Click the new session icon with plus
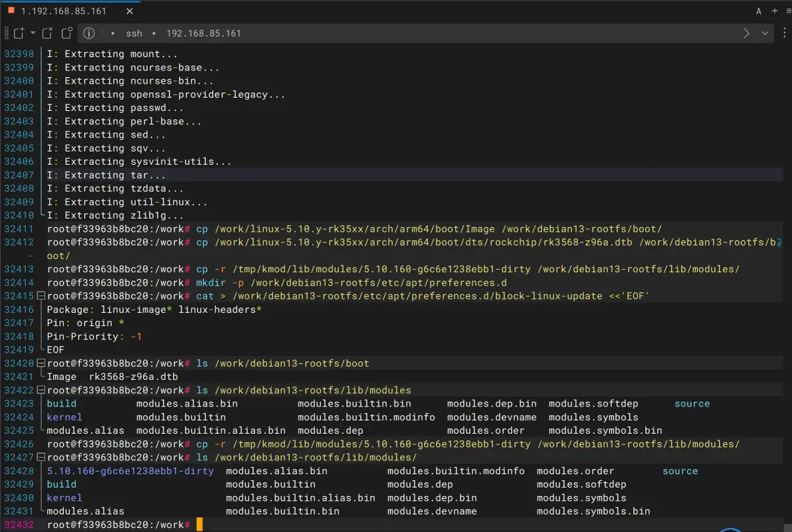Viewport: 792px width, 532px height. tap(19, 33)
